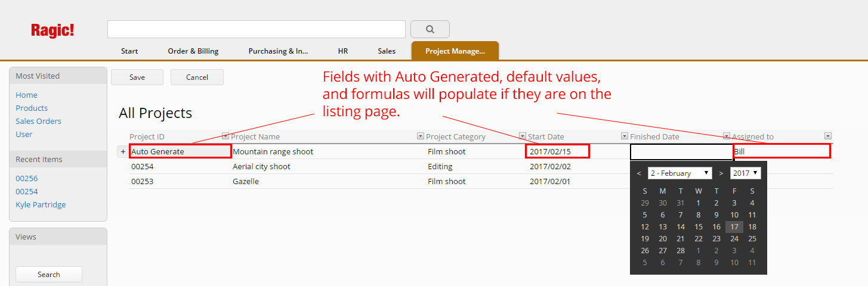
Task: Click Start Date cell 2017/02/15
Action: point(557,151)
